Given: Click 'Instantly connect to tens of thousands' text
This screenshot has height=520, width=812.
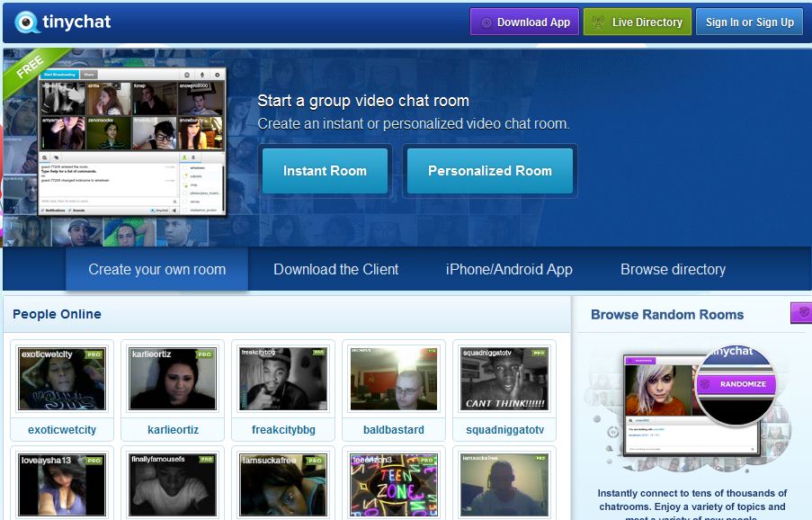Looking at the screenshot, I should point(692,493).
